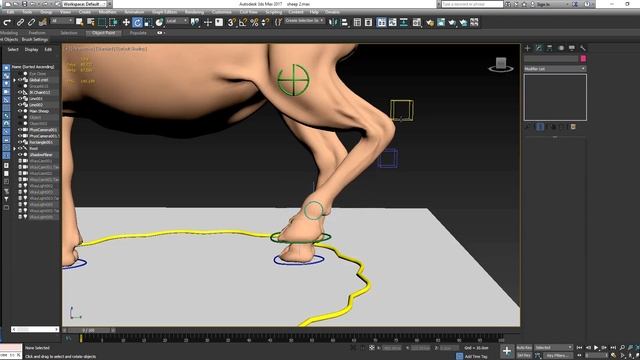640x360 pixels.
Task: Open the Modifier List dropdown
Action: coord(555,69)
